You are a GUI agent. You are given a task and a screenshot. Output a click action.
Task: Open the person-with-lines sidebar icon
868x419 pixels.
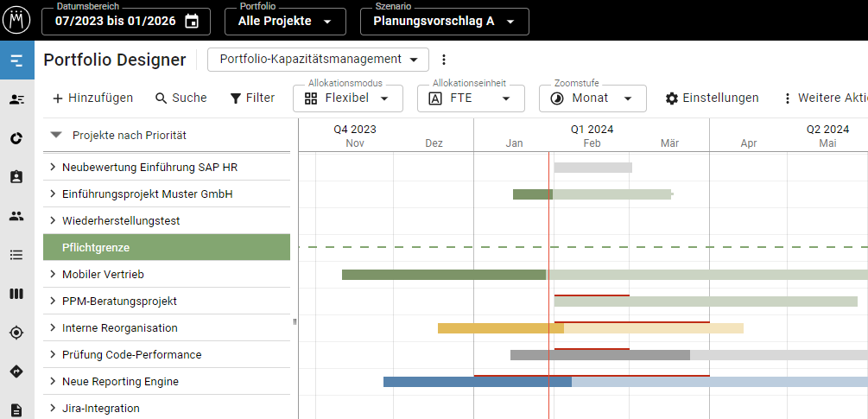pos(17,99)
